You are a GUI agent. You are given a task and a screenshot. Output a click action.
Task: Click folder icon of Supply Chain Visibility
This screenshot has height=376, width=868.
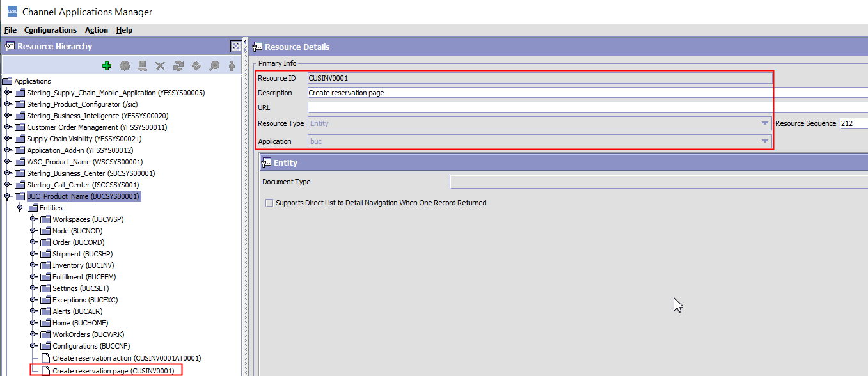[x=20, y=139]
